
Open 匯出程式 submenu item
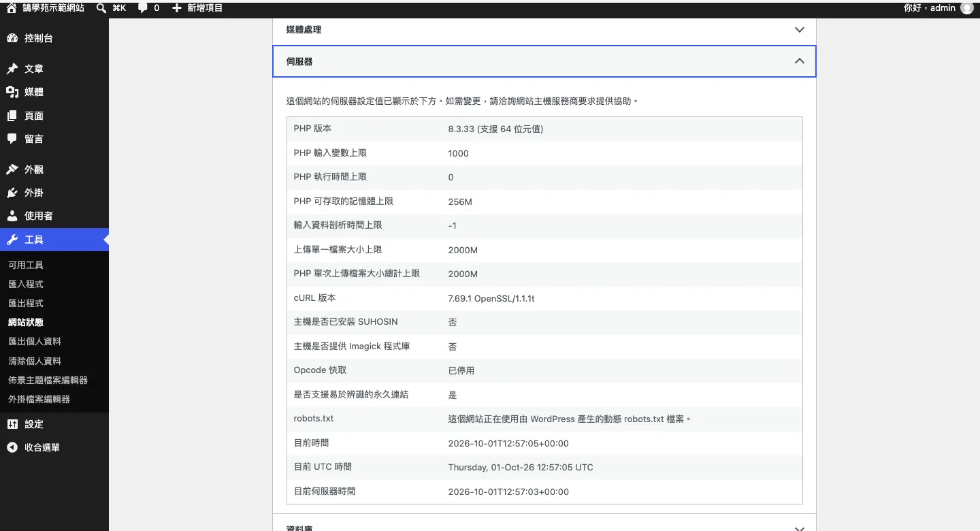[x=26, y=303]
